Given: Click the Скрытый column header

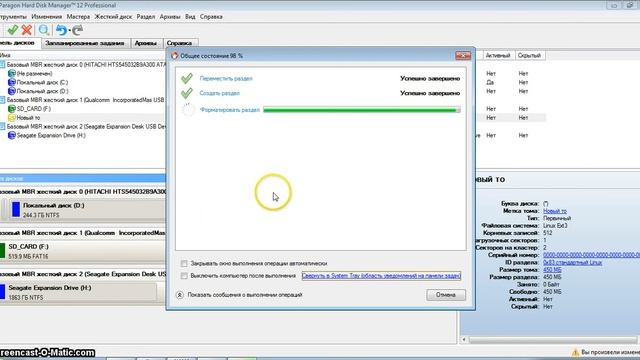Looking at the screenshot, I should [x=529, y=56].
